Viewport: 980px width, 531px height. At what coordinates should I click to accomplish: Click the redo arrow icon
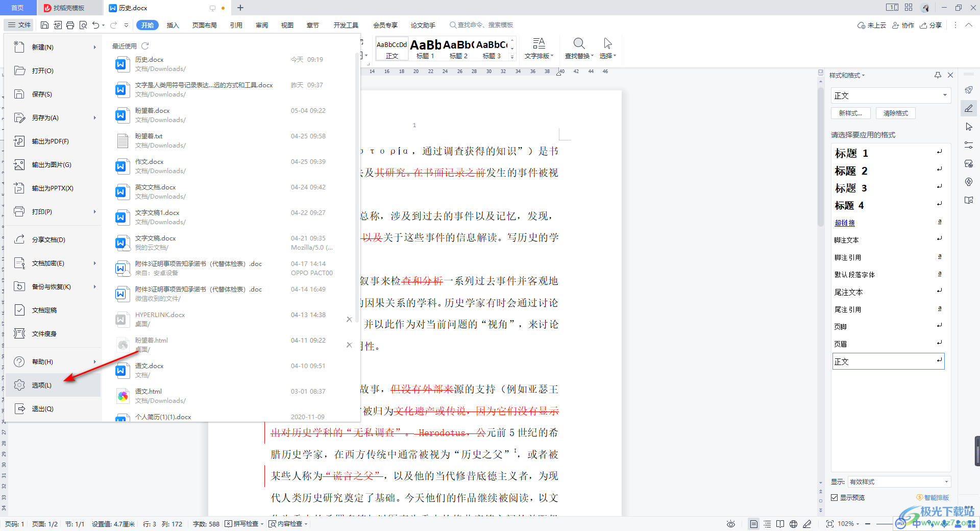click(114, 25)
